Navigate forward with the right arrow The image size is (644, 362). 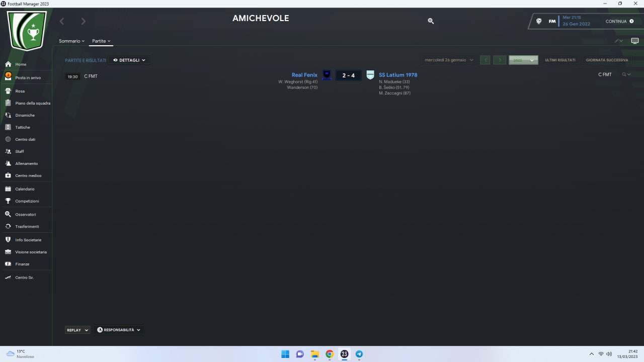click(x=84, y=21)
